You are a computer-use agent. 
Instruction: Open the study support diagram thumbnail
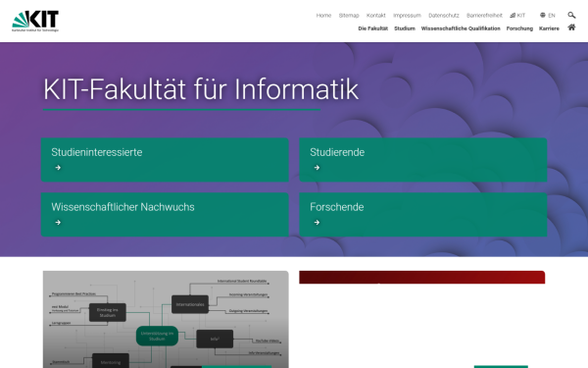click(166, 319)
